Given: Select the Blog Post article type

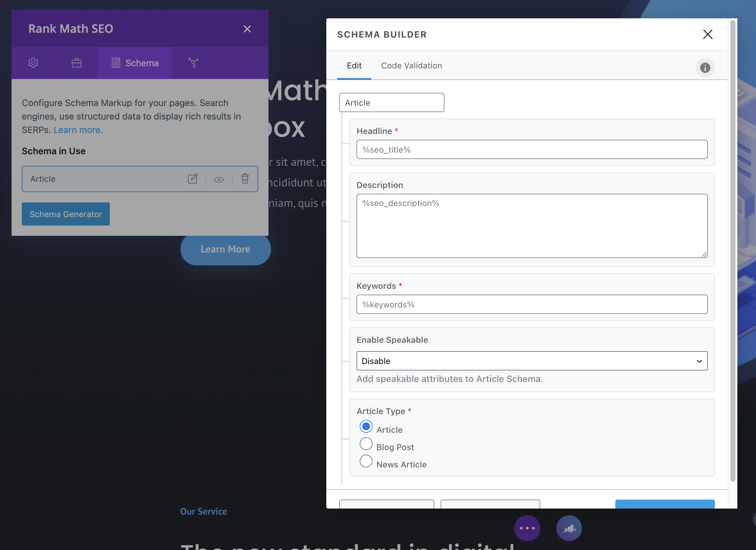Looking at the screenshot, I should 366,444.
